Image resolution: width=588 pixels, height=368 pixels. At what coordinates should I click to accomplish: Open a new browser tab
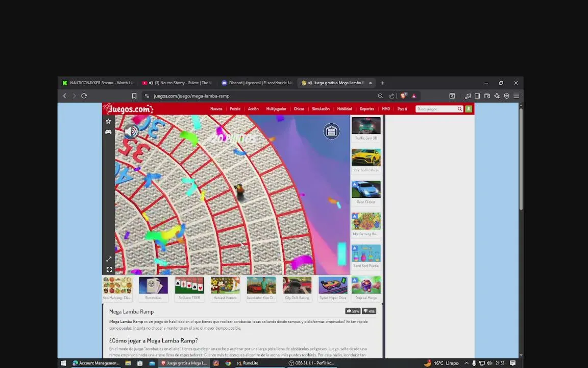pos(382,83)
